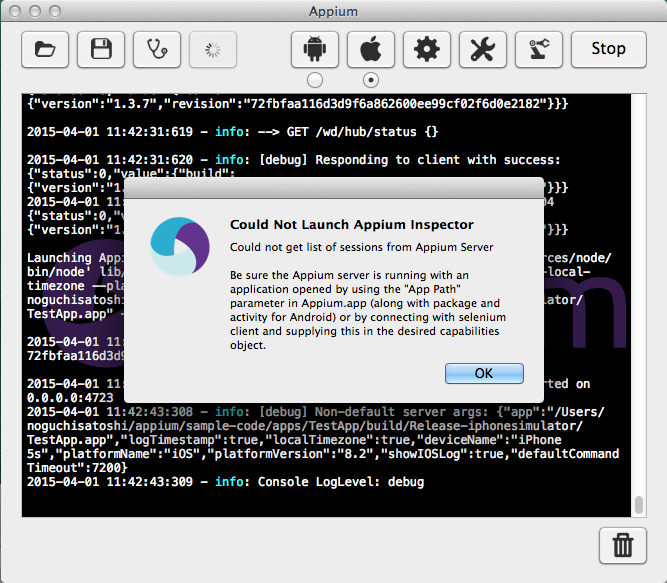Click the '0.0.0.0:4723' address in log
The image size is (667, 583).
click(70, 398)
